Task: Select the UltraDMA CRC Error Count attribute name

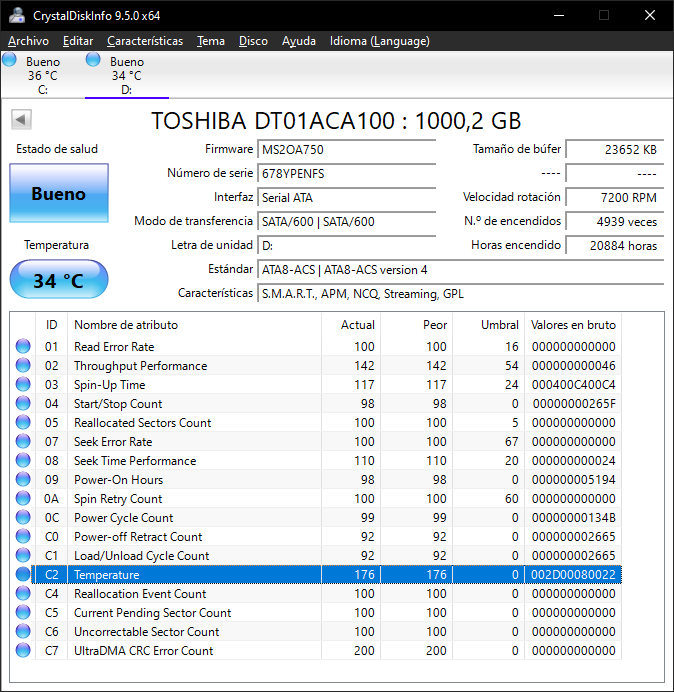Action: click(143, 651)
